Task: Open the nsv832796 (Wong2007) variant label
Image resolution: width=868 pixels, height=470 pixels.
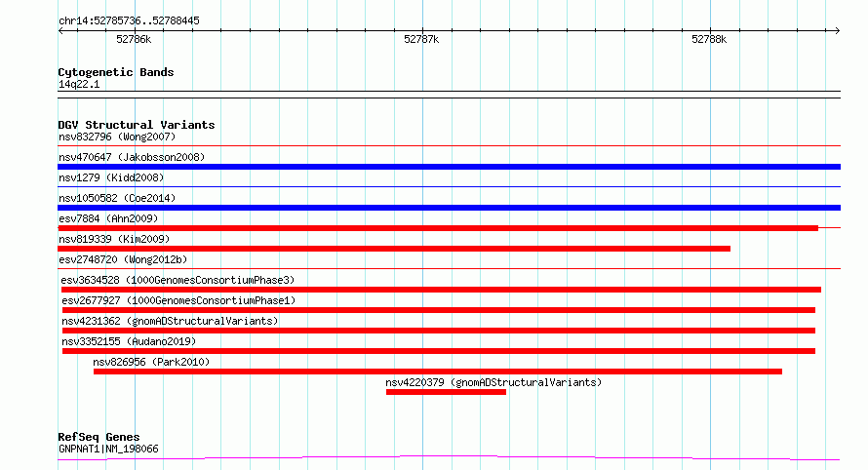Action: coord(117,137)
